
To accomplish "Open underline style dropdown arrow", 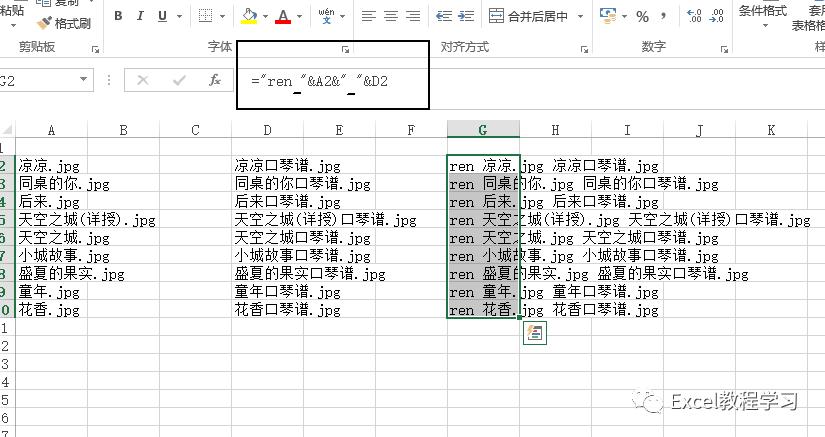I will pos(179,16).
